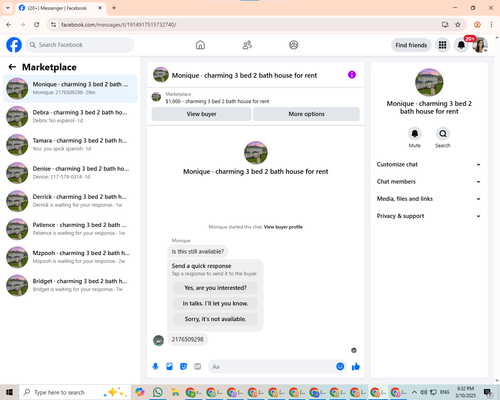This screenshot has height=400, width=500.
Task: Choose a GIF icon in composer
Action: click(x=197, y=367)
